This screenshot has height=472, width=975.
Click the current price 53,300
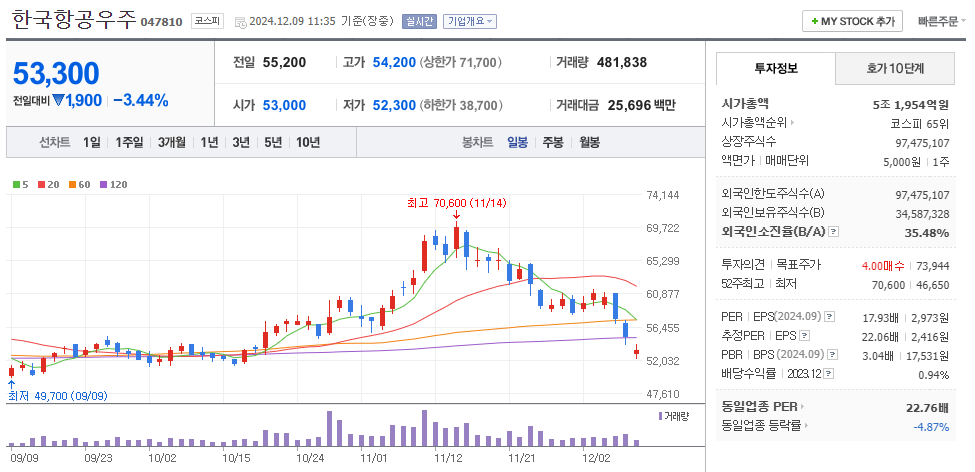pyautogui.click(x=56, y=73)
